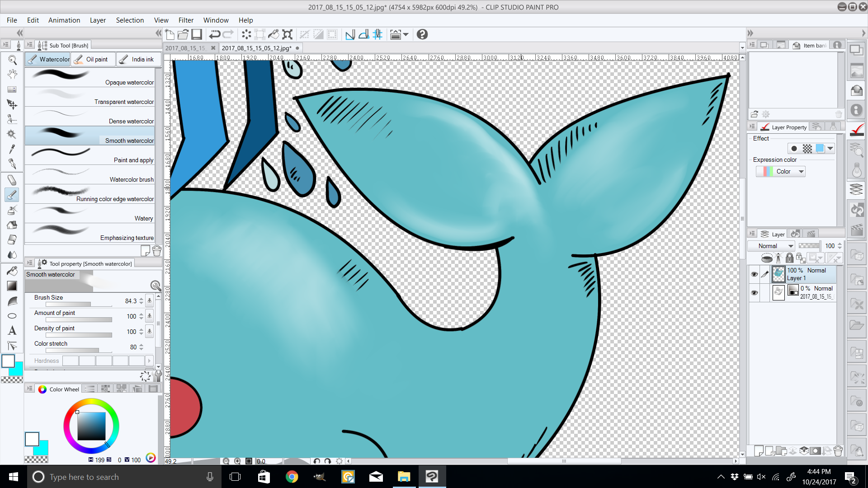868x488 pixels.
Task: Open Google Chrome from the taskbar
Action: (x=292, y=477)
